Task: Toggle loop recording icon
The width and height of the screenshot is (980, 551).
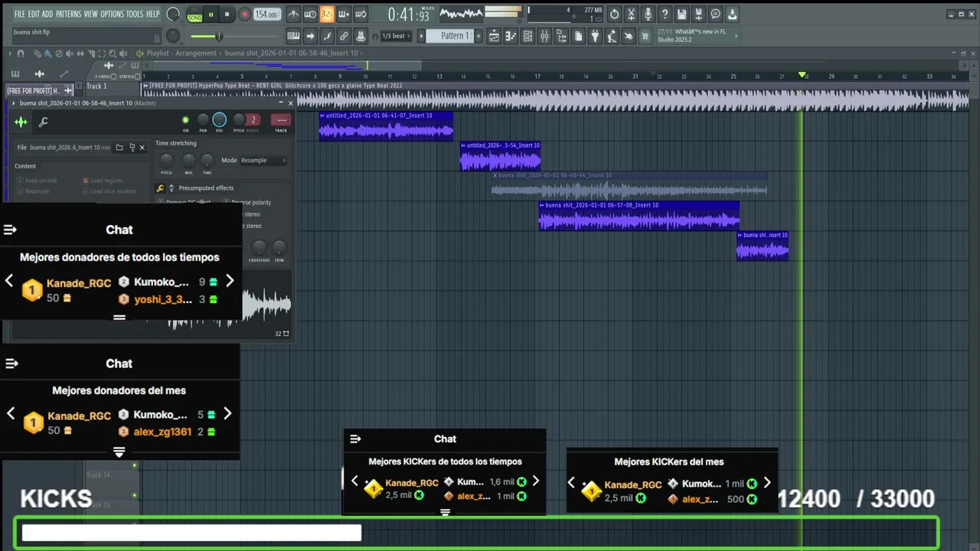Action: coord(361,14)
